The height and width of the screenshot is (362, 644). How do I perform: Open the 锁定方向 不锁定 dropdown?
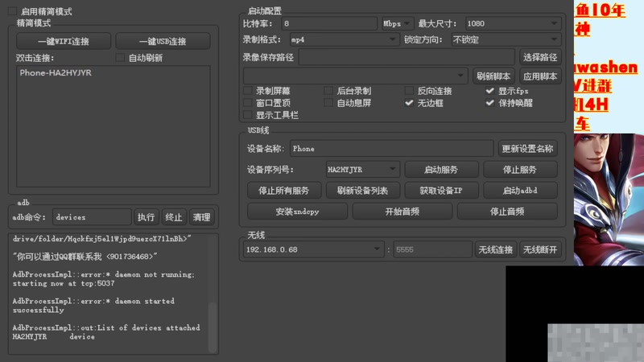click(x=506, y=39)
